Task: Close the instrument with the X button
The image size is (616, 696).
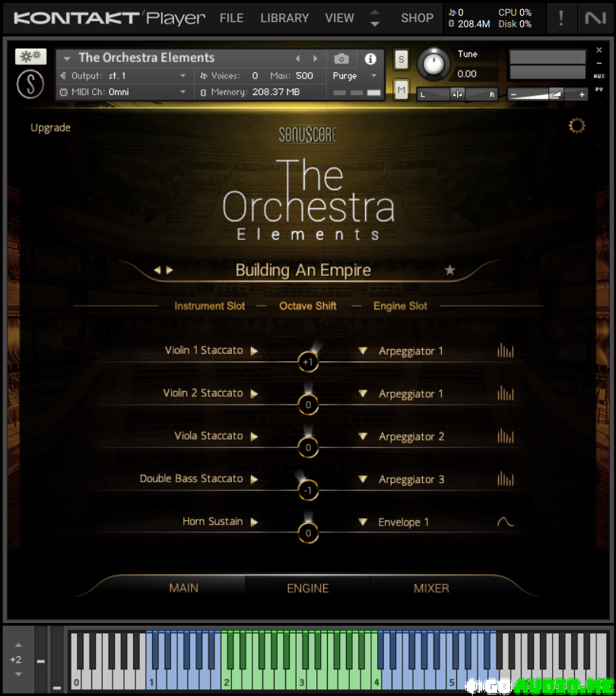Action: point(599,49)
